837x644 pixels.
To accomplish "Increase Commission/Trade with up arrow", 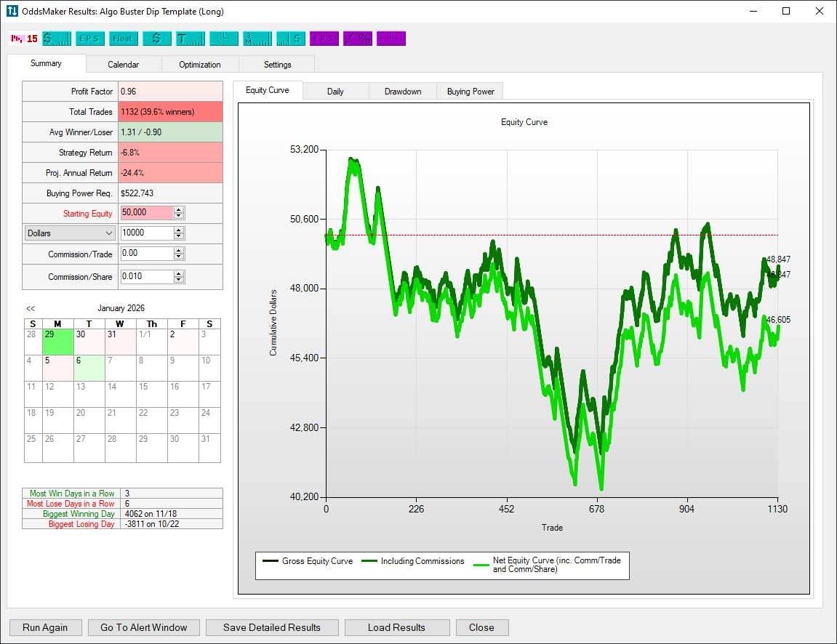I will tap(179, 250).
